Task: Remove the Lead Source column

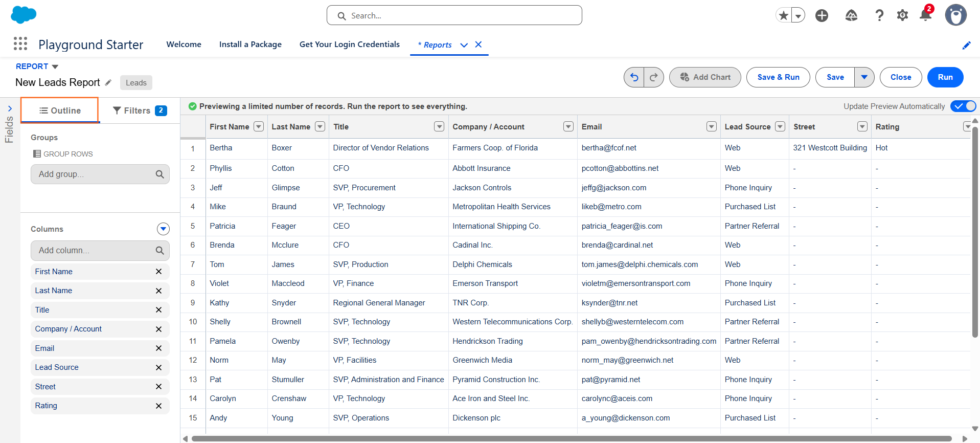Action: click(x=158, y=367)
